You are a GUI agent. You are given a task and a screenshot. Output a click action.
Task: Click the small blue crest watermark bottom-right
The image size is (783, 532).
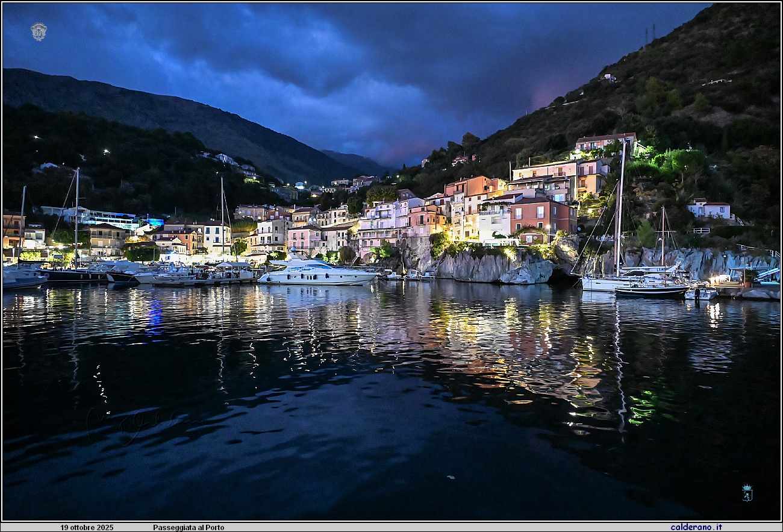click(x=747, y=493)
